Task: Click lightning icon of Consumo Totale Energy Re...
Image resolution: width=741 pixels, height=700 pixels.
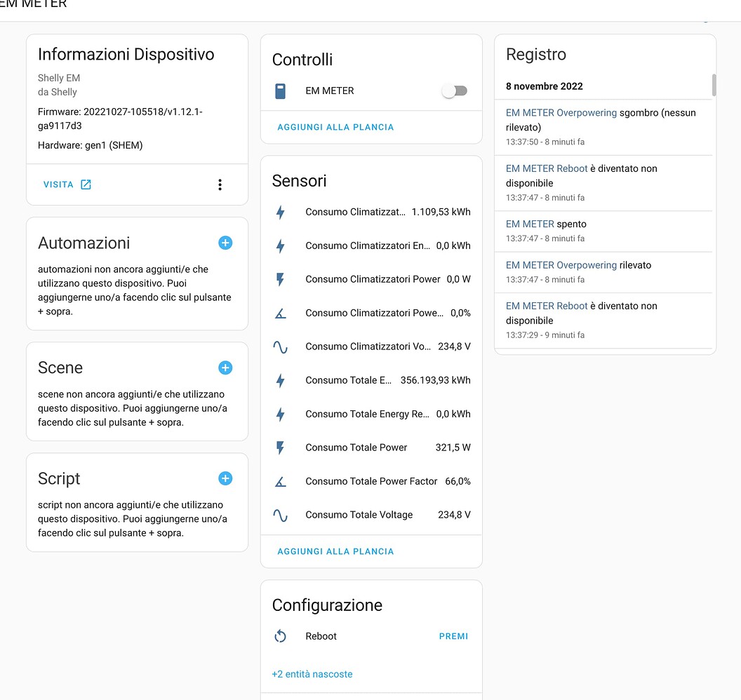Action: 280,415
